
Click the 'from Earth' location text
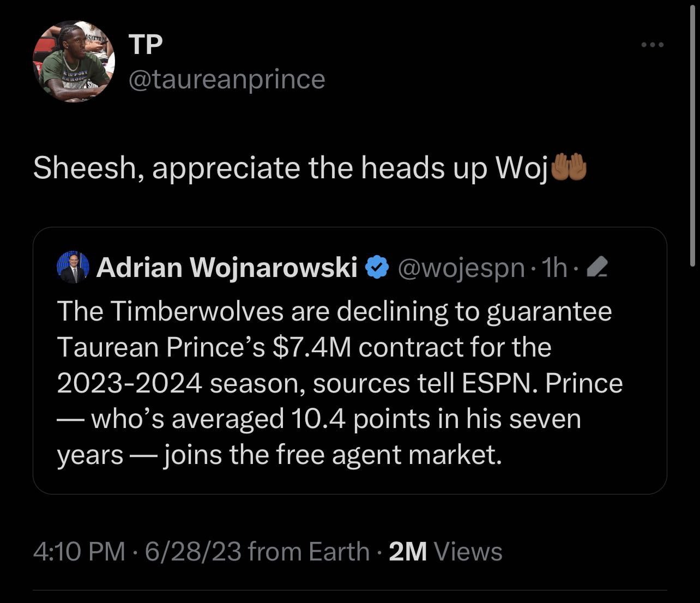tap(309, 551)
